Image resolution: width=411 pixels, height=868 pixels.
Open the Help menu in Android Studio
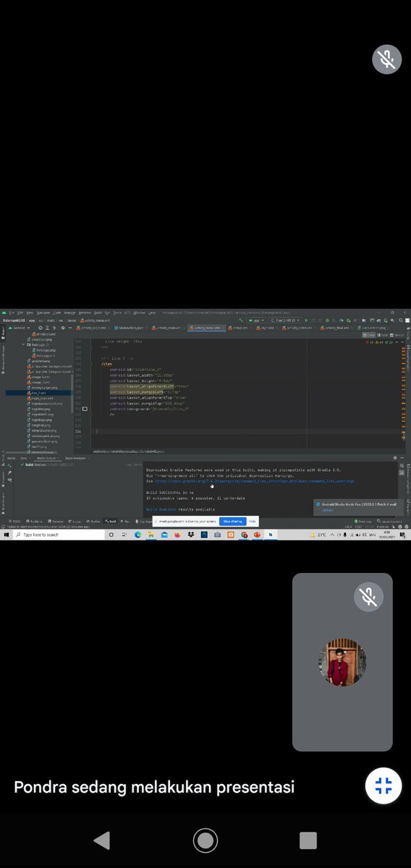152,312
